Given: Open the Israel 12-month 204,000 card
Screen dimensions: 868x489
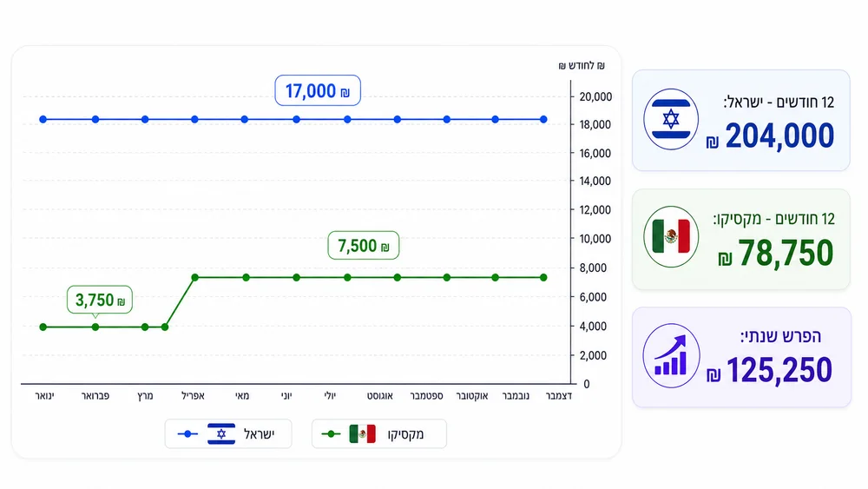Looking at the screenshot, I should point(740,120).
